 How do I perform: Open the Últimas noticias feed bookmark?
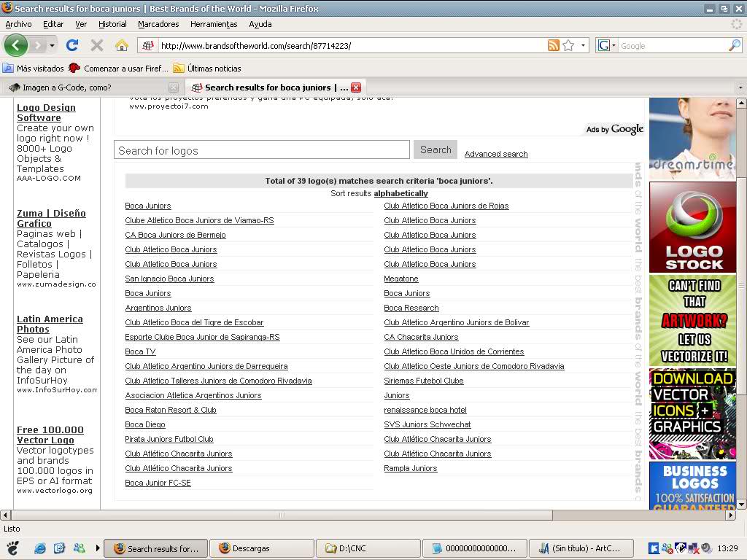click(207, 68)
